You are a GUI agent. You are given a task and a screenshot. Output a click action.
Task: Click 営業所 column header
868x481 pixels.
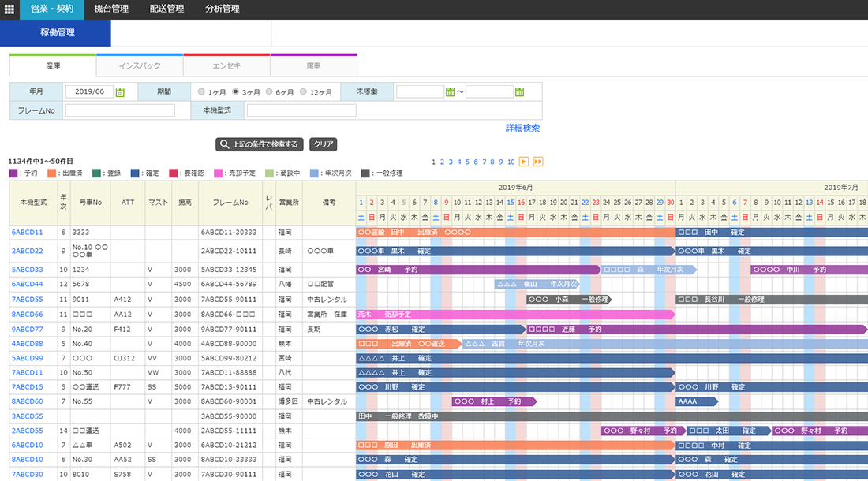(x=288, y=203)
